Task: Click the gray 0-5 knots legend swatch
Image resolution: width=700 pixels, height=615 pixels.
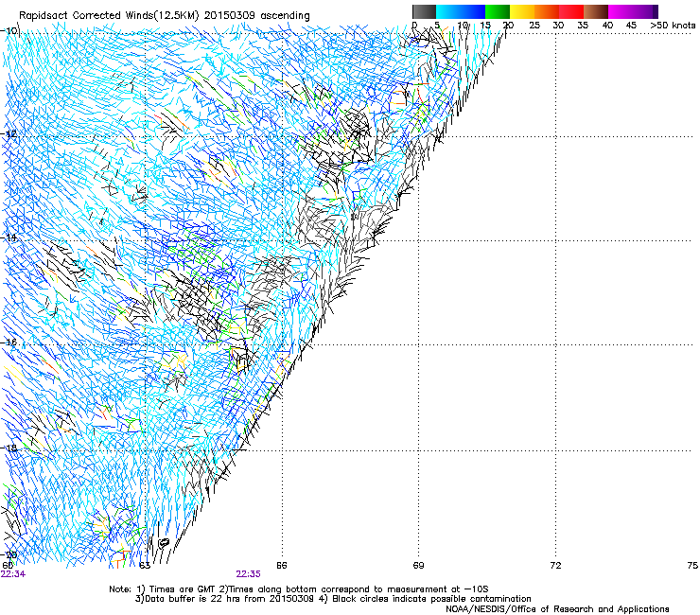Action: coord(424,11)
